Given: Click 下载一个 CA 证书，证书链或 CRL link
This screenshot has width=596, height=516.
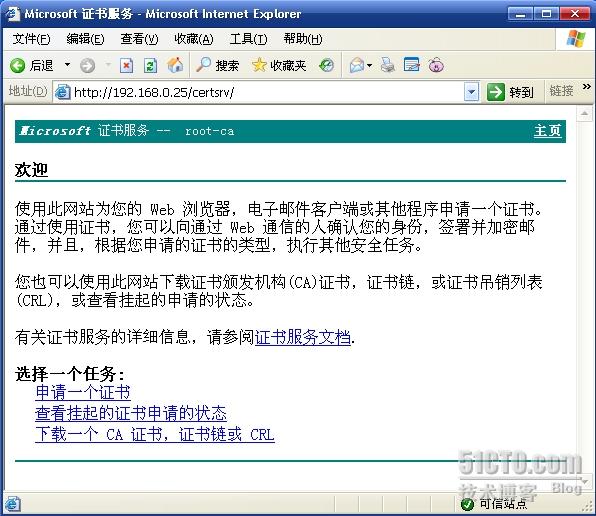Looking at the screenshot, I should [x=155, y=434].
